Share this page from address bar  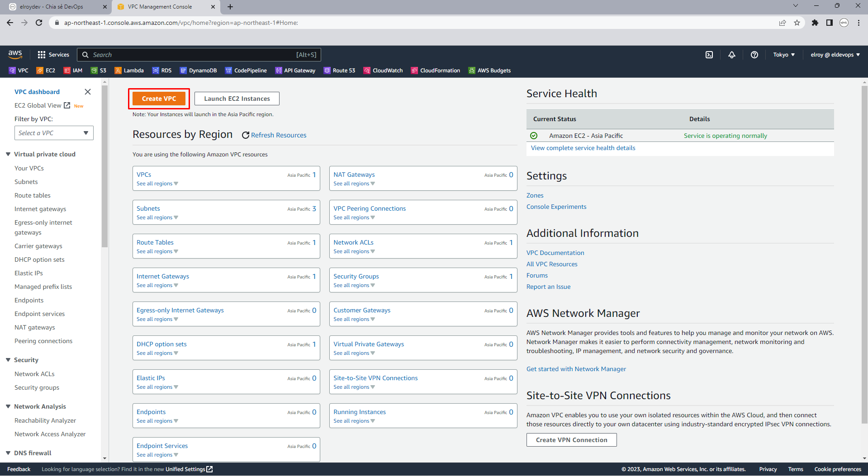[x=783, y=23]
